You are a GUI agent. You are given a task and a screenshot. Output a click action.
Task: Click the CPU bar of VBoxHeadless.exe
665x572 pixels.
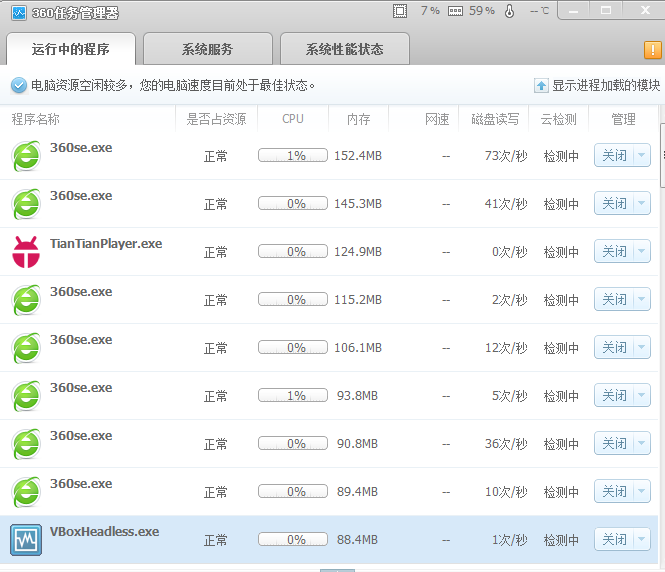(293, 539)
